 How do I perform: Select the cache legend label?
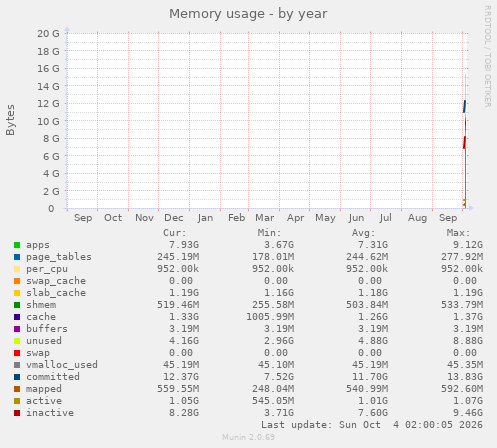pyautogui.click(x=41, y=317)
